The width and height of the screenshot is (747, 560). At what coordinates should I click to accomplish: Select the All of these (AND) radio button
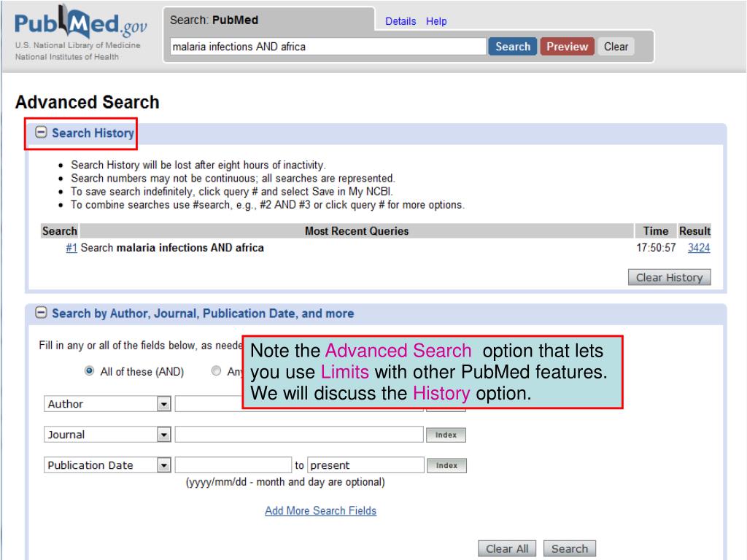(x=89, y=371)
